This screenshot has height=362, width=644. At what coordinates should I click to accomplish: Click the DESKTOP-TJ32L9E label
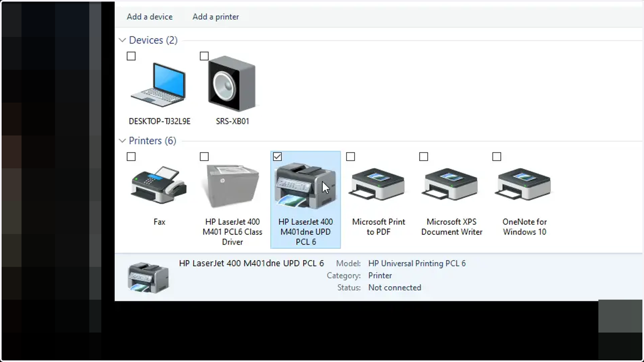click(x=159, y=121)
